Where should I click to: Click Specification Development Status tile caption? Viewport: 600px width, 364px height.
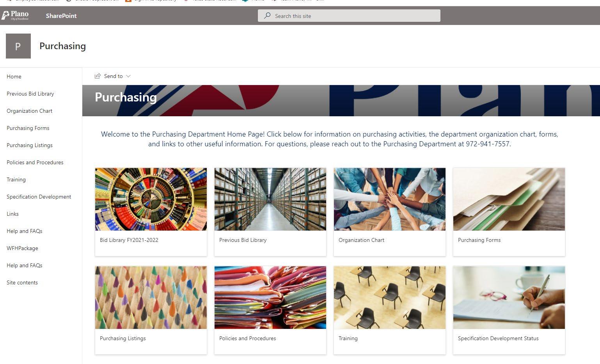[x=498, y=338]
